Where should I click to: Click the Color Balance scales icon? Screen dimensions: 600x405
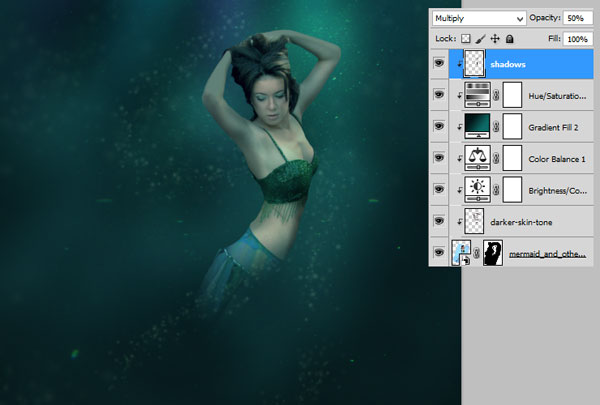coord(477,157)
